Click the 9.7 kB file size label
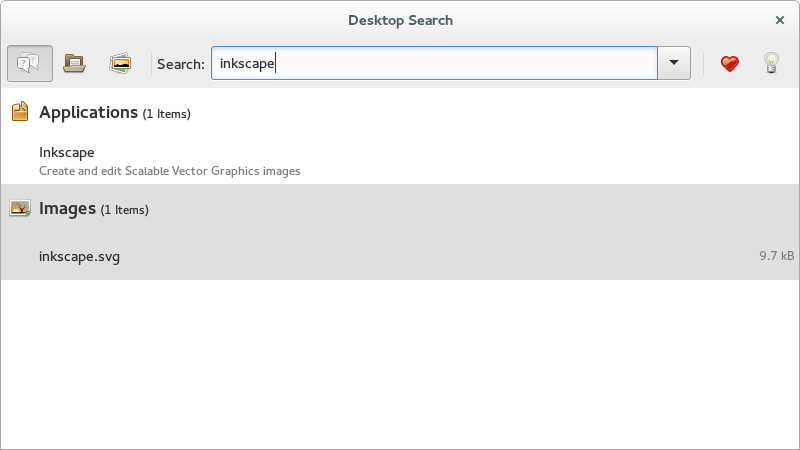Screen dimensions: 800x450 (x=777, y=256)
